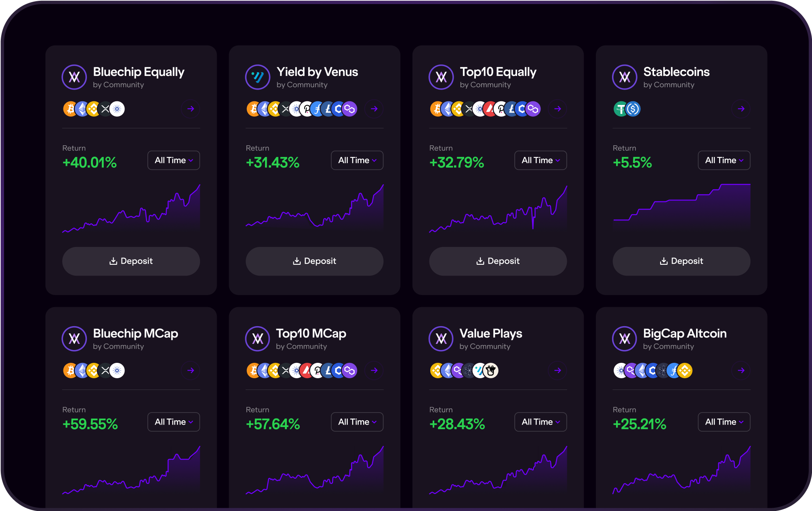Screen dimensions: 812x511
Task: Click the Tether coin icon in Stablecoins
Action: pos(620,109)
